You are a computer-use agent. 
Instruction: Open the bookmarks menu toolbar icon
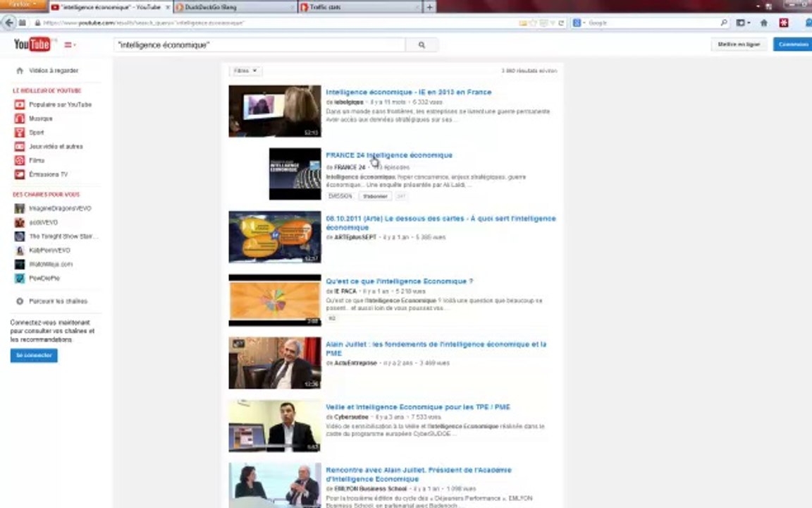(x=743, y=23)
